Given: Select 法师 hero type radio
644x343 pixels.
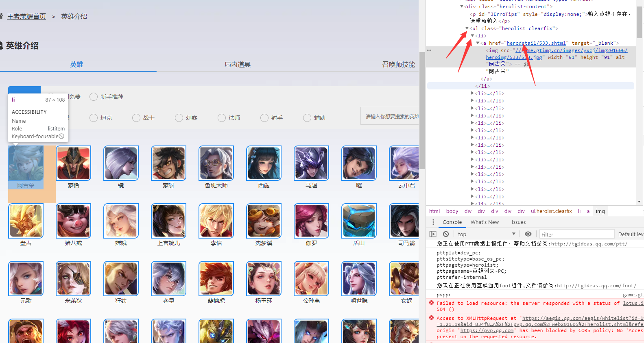Looking at the screenshot, I should [x=222, y=118].
